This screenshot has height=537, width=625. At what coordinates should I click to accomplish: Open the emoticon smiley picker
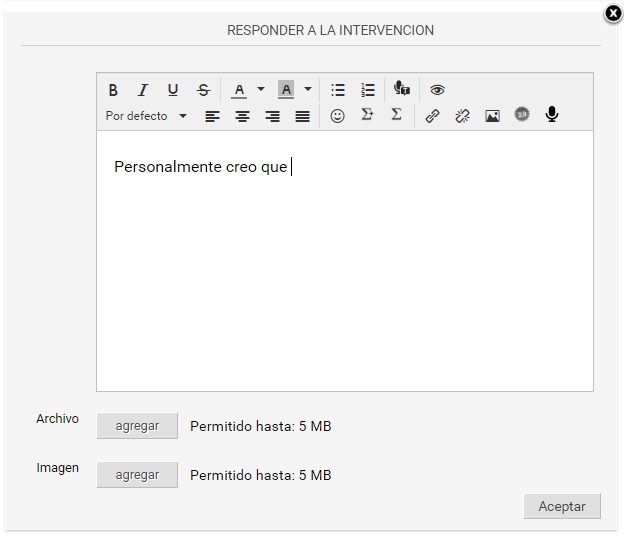(x=337, y=116)
